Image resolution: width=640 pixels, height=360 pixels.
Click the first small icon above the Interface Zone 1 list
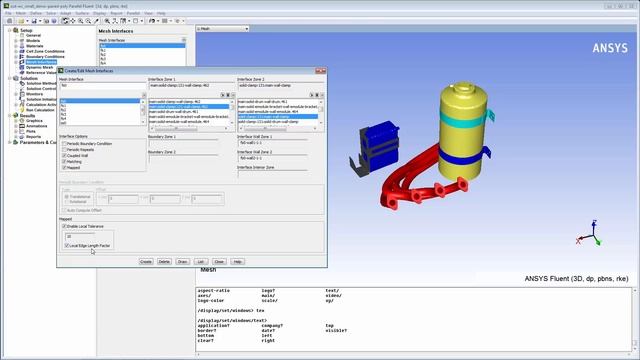click(x=223, y=95)
